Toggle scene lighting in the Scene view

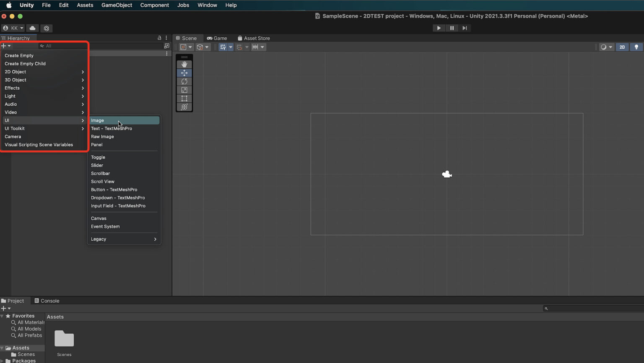tap(636, 47)
